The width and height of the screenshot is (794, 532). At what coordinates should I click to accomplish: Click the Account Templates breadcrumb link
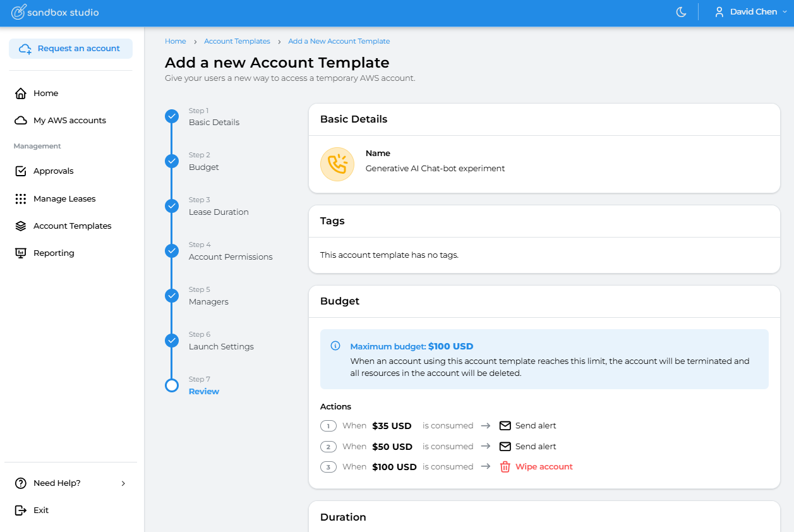(237, 41)
